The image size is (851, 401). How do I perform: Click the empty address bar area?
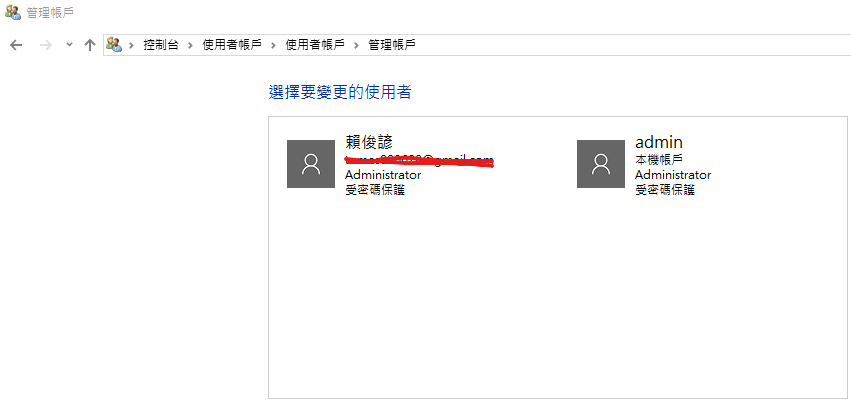click(630, 45)
